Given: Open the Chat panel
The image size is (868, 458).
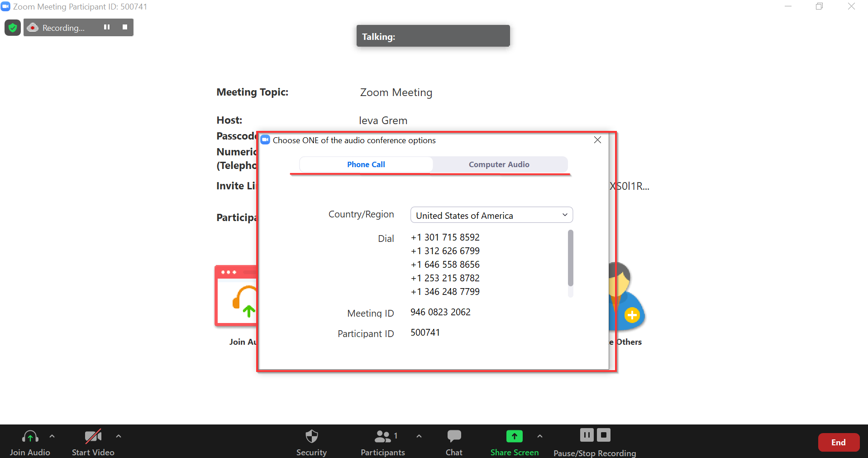Looking at the screenshot, I should click(x=454, y=437).
